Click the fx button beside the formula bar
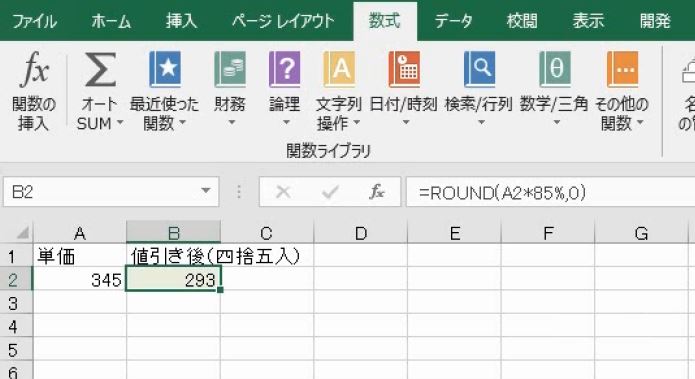Viewport: 695px width, 379px height. [x=377, y=192]
